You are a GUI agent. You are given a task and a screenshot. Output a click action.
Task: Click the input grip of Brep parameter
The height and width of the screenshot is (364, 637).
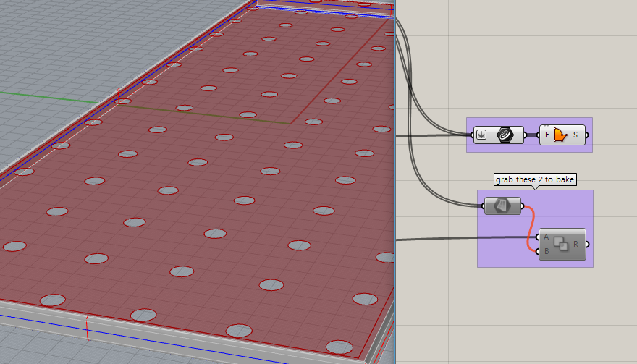click(483, 206)
